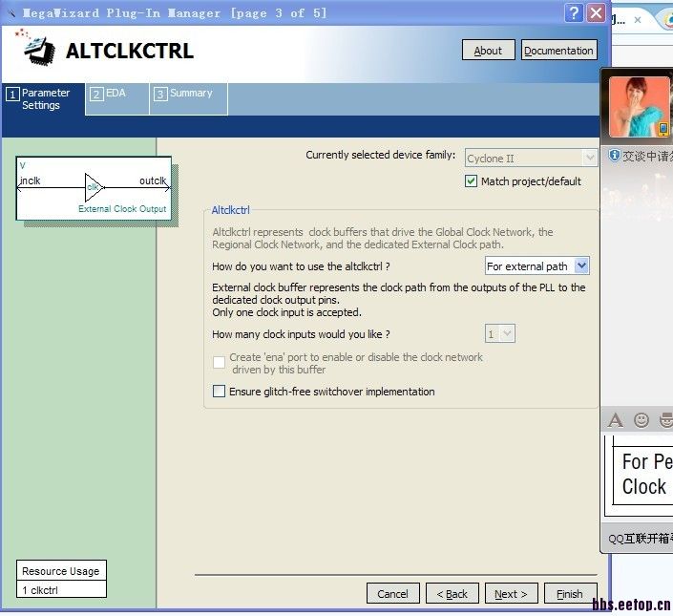Open the font formatting 'A' icon in QQ chat

coord(615,420)
